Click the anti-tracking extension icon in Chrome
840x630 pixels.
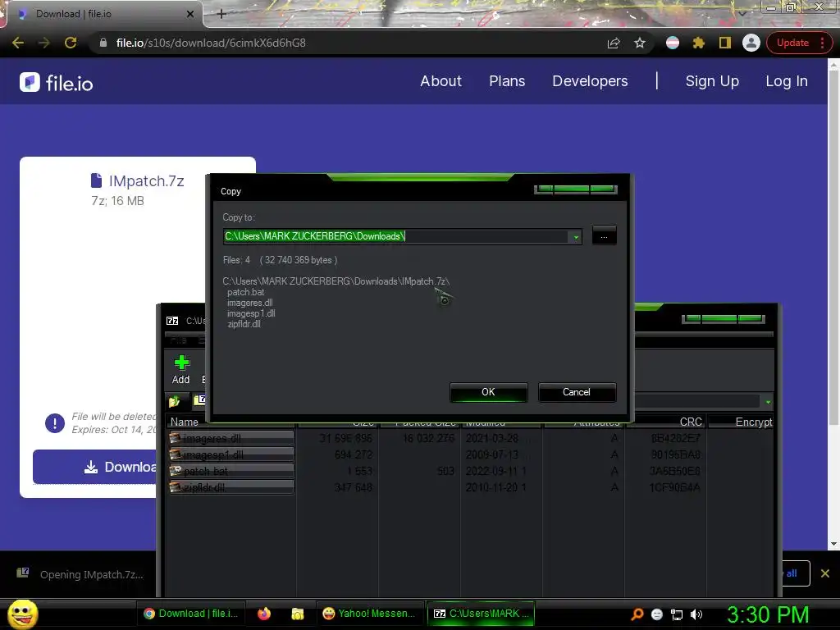click(x=673, y=43)
